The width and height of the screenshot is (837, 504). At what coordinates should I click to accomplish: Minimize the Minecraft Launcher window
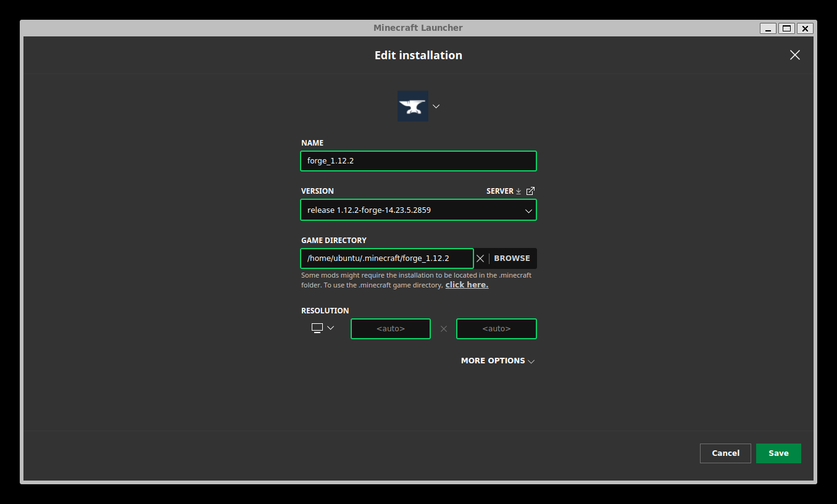[768, 28]
